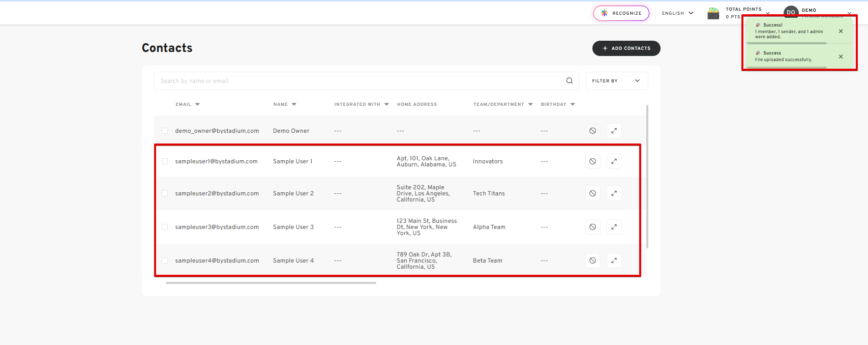Click the search magnifier icon
Viewport: 868px width, 345px height.
569,81
